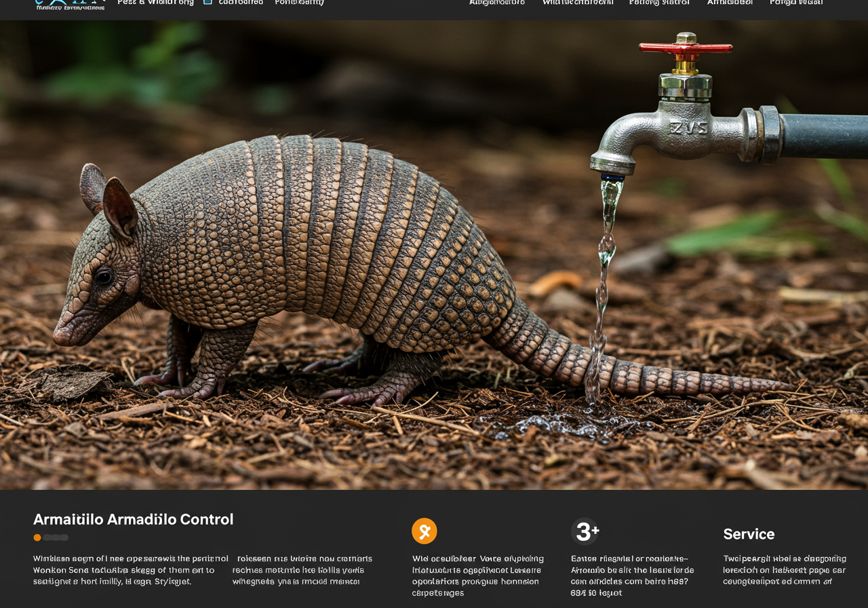Enable the first indicator dot below Armadillo Control
The height and width of the screenshot is (608, 868).
click(x=37, y=537)
